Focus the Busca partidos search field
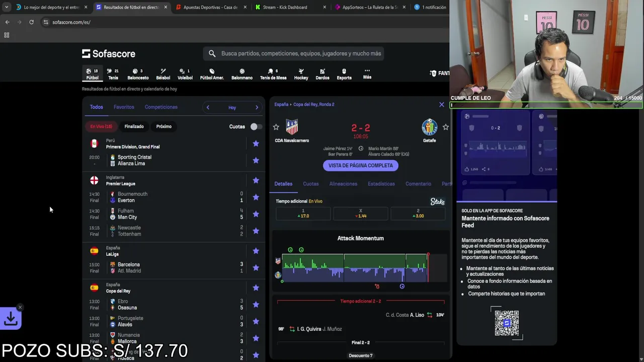Image resolution: width=644 pixels, height=362 pixels. 293,53
